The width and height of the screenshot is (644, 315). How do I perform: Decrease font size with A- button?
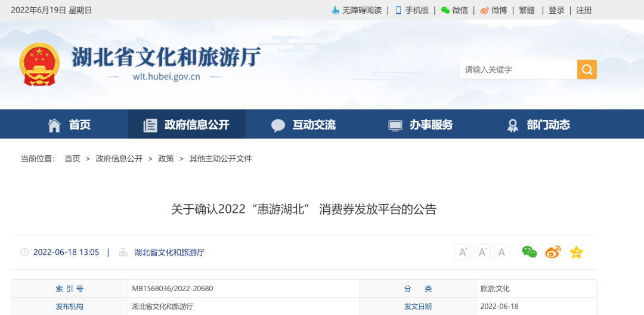tap(482, 252)
